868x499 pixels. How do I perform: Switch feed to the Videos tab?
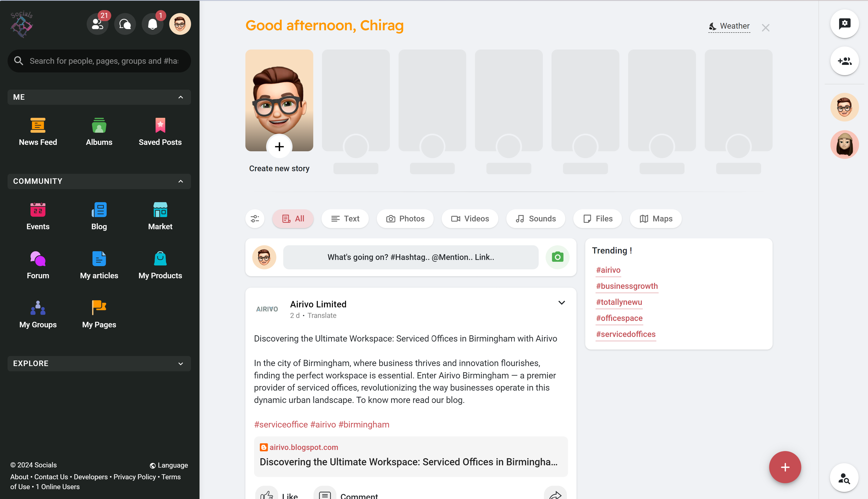pos(470,219)
